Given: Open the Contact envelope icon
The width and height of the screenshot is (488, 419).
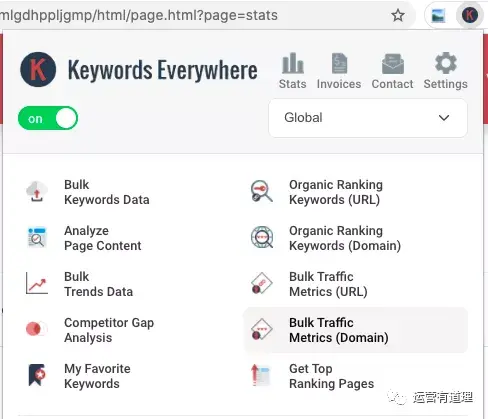Looking at the screenshot, I should [392, 64].
